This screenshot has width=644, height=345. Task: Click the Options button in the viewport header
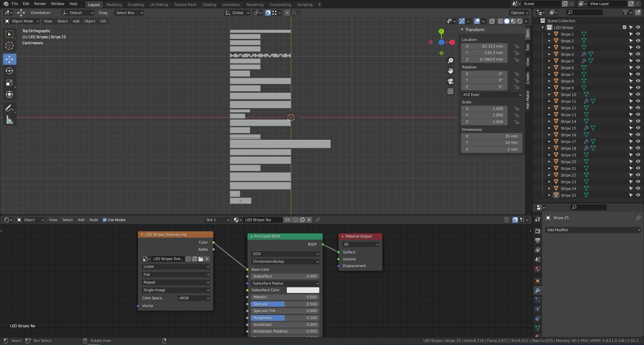pyautogui.click(x=519, y=13)
